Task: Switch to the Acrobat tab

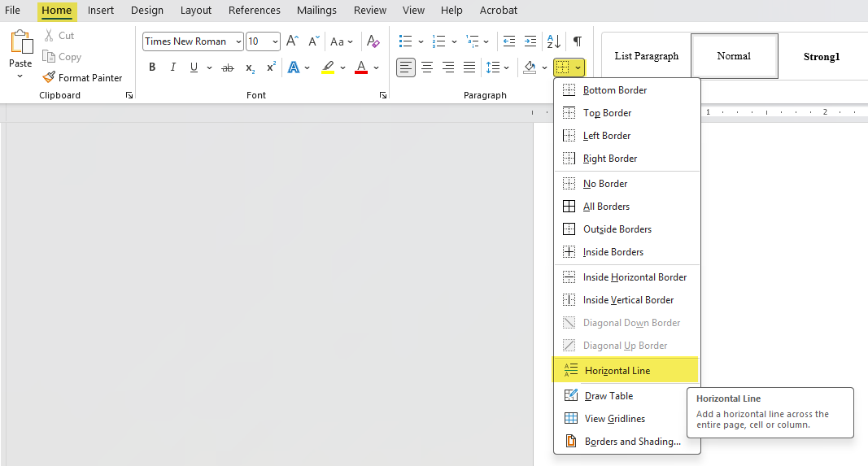Action: pyautogui.click(x=499, y=10)
